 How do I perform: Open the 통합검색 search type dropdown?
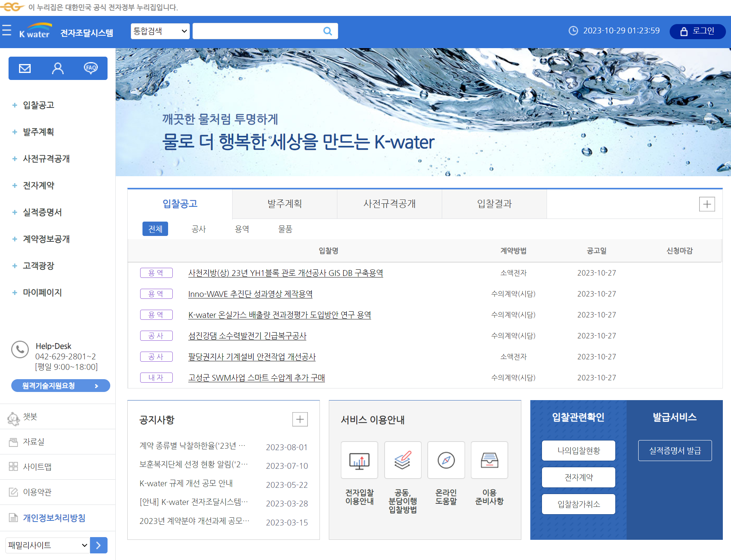coord(160,31)
